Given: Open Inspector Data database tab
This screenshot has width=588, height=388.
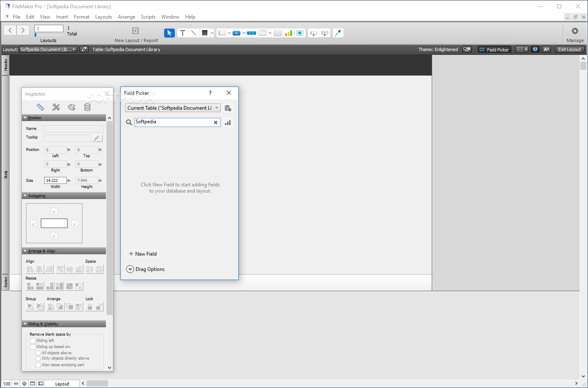Looking at the screenshot, I should [x=87, y=107].
